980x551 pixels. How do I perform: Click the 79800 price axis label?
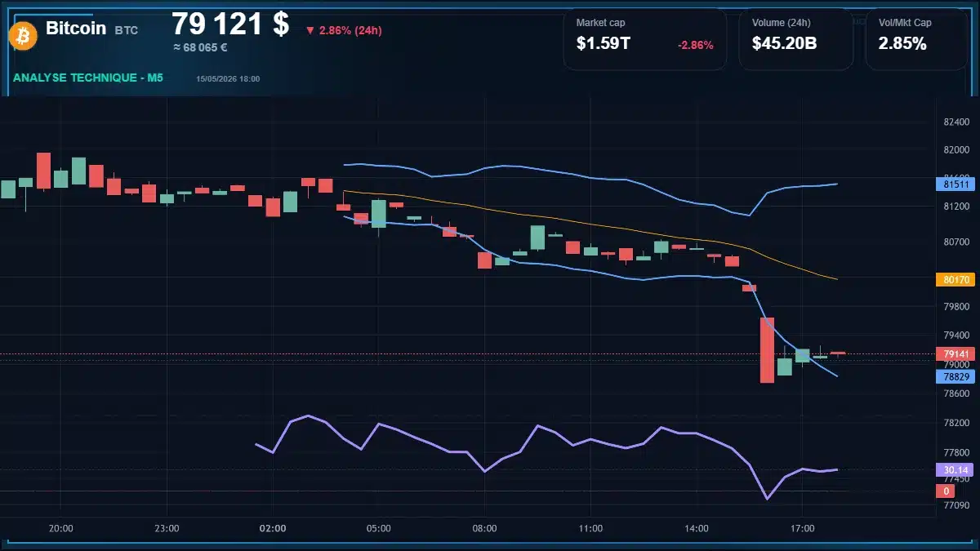tap(956, 307)
